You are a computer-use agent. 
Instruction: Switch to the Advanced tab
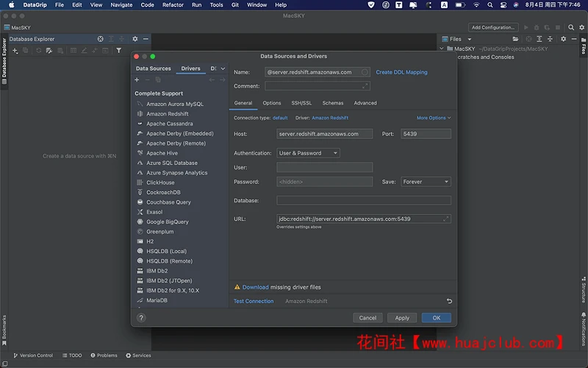coord(365,103)
